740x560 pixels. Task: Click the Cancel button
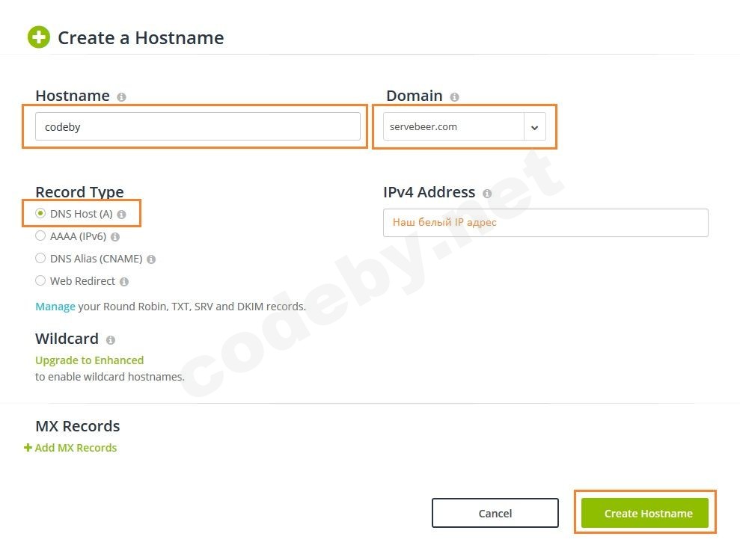coord(495,513)
